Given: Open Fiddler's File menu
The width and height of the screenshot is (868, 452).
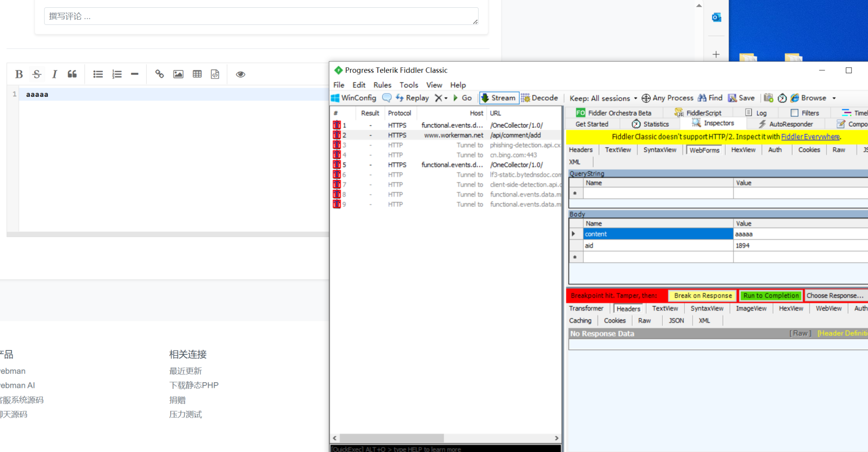Looking at the screenshot, I should pyautogui.click(x=339, y=85).
